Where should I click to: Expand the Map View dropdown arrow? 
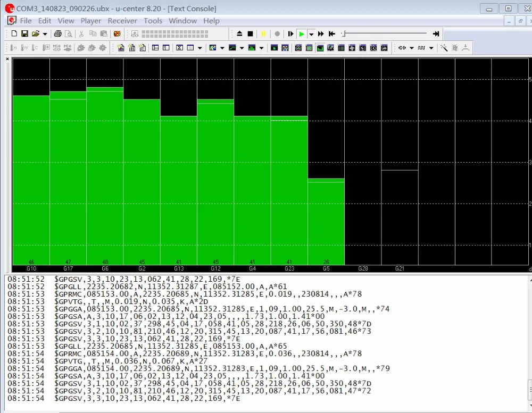[222, 48]
